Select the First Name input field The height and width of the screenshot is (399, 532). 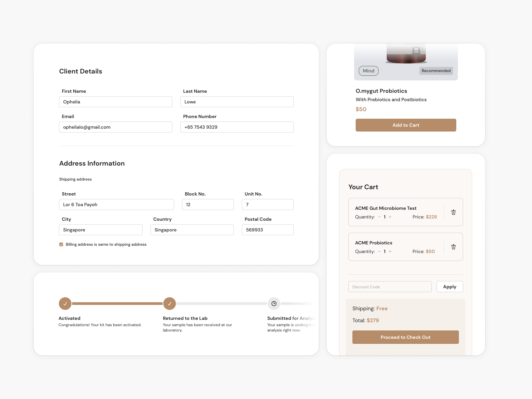(x=115, y=102)
